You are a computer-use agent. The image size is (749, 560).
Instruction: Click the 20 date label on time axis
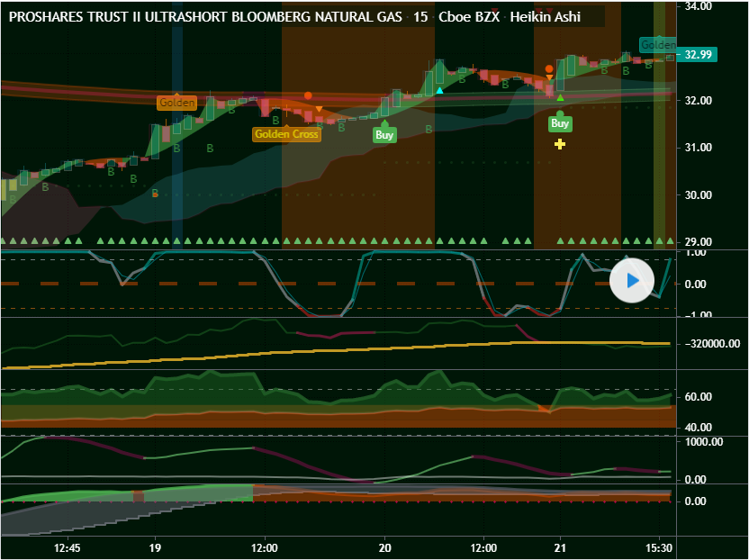384,548
